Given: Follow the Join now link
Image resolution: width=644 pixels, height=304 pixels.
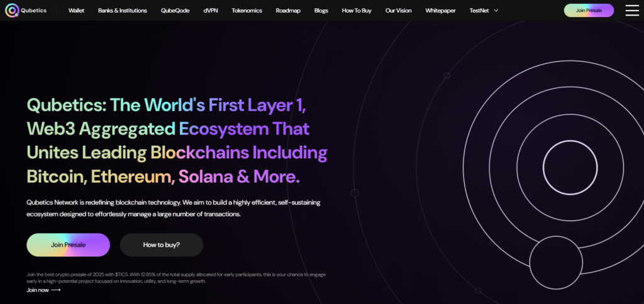Looking at the screenshot, I should [38, 290].
